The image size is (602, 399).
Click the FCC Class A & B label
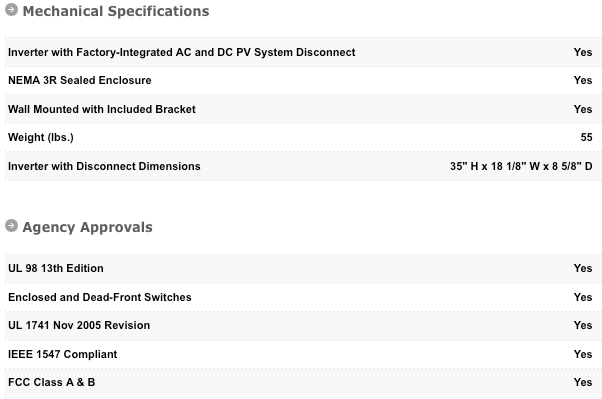coord(51,382)
